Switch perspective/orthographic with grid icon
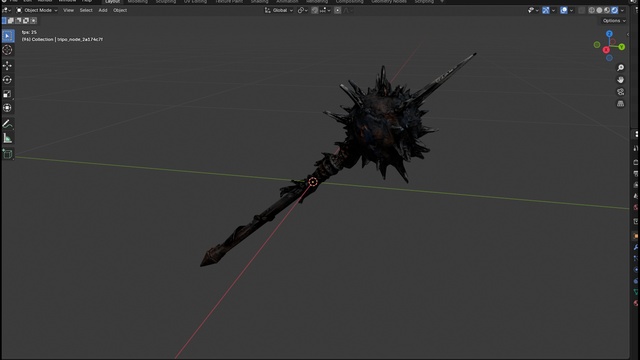This screenshot has height=360, width=640. coord(620,104)
